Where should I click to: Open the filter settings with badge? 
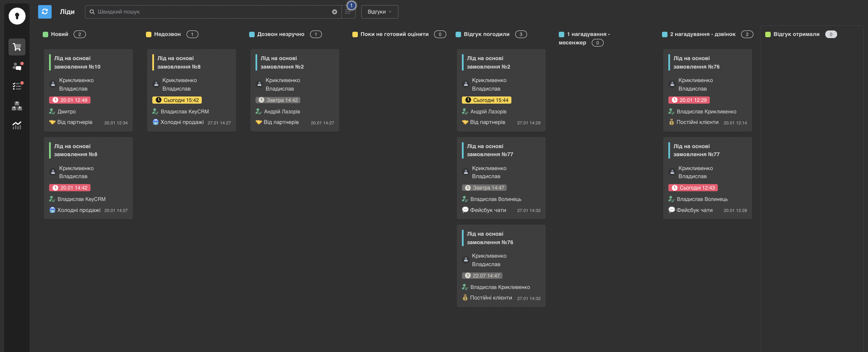point(348,12)
